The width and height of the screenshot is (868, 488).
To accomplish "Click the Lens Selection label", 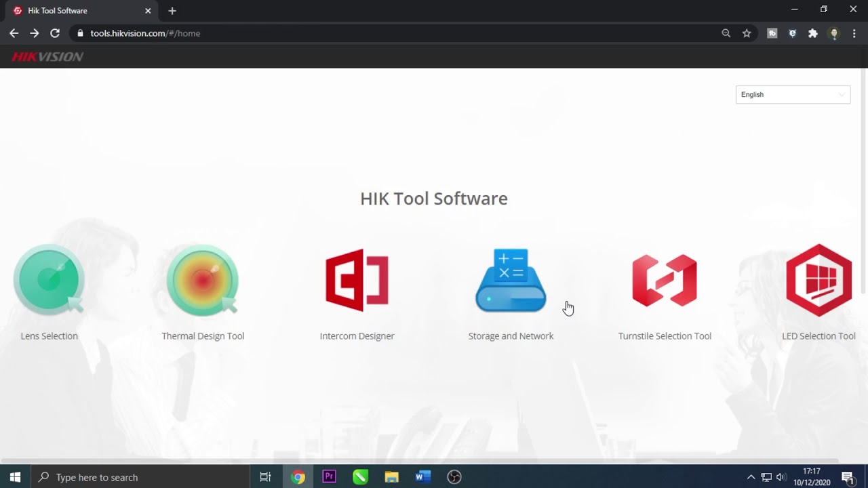I will click(x=49, y=336).
